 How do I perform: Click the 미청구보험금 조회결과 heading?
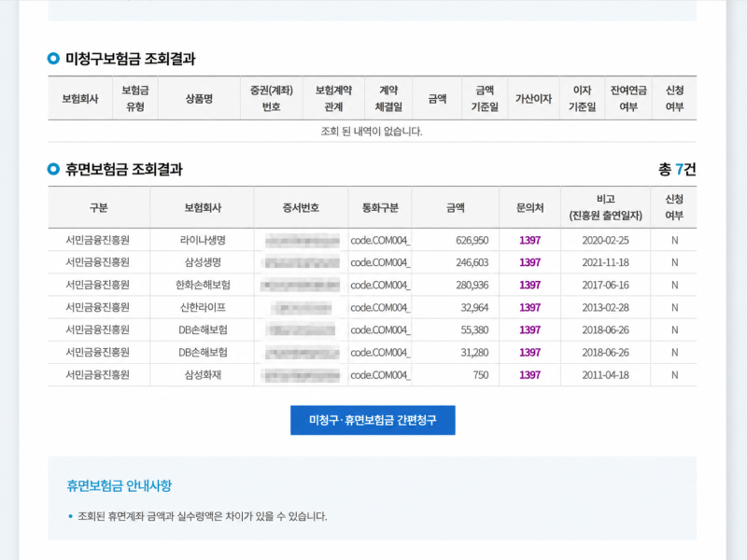[131, 59]
